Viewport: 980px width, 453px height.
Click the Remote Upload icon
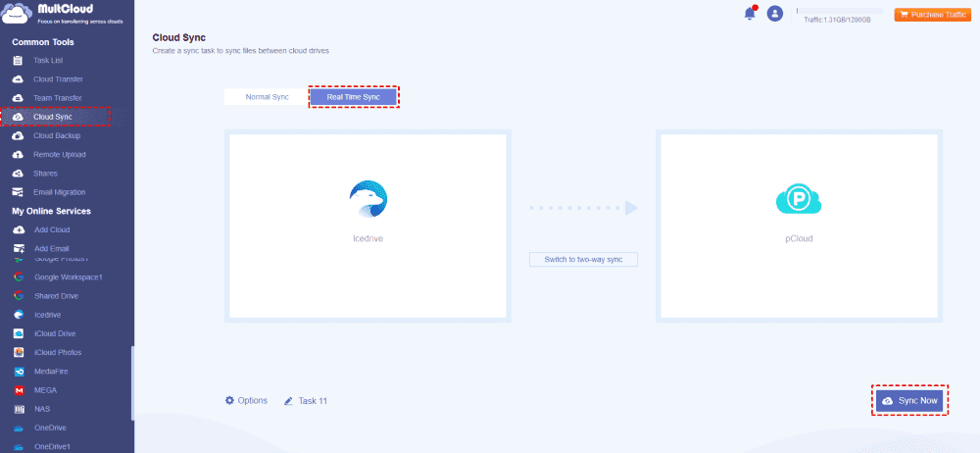[18, 155]
